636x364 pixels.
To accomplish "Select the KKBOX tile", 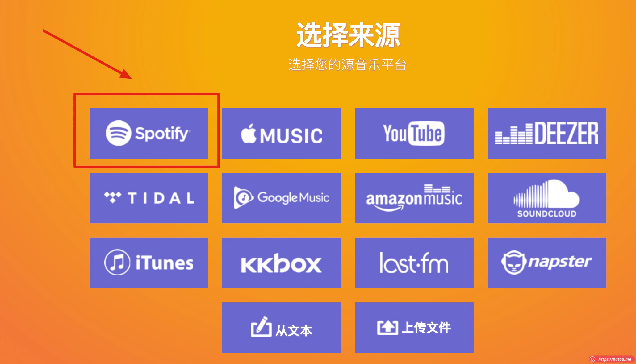I will [x=282, y=263].
